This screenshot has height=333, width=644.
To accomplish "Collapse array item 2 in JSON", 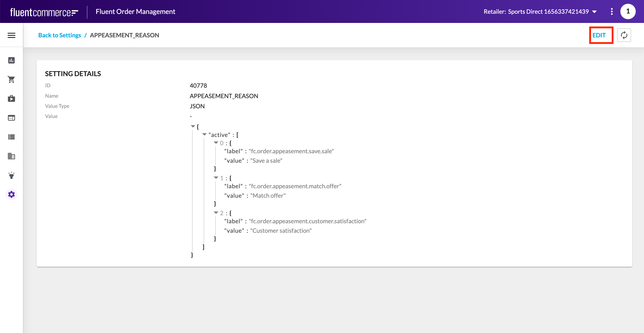I will (x=216, y=213).
